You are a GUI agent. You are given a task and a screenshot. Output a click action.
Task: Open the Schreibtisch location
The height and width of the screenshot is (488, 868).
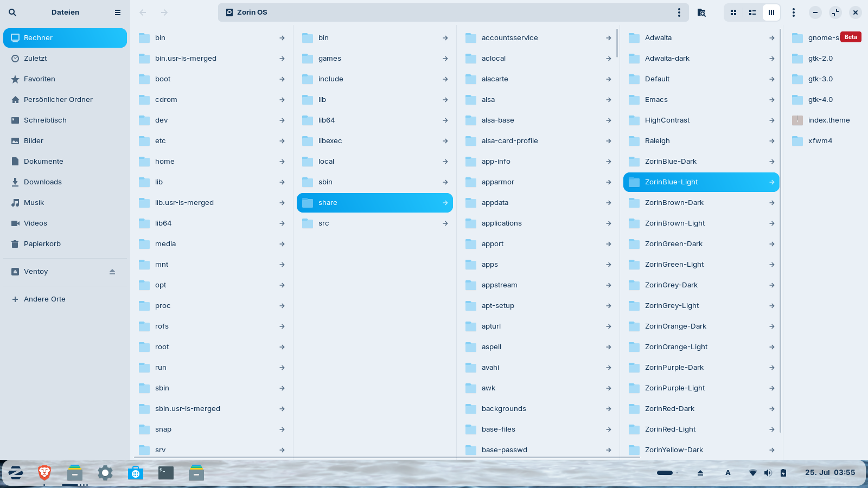pyautogui.click(x=65, y=120)
